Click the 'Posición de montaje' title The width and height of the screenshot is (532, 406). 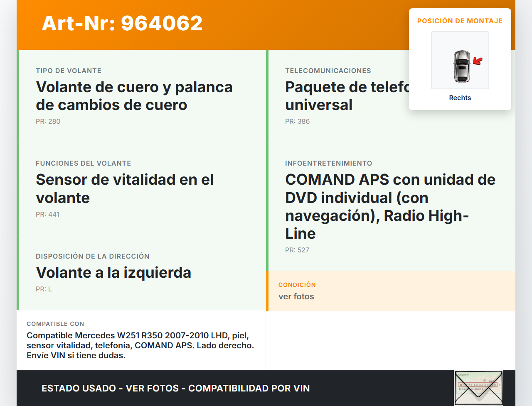pyautogui.click(x=460, y=21)
